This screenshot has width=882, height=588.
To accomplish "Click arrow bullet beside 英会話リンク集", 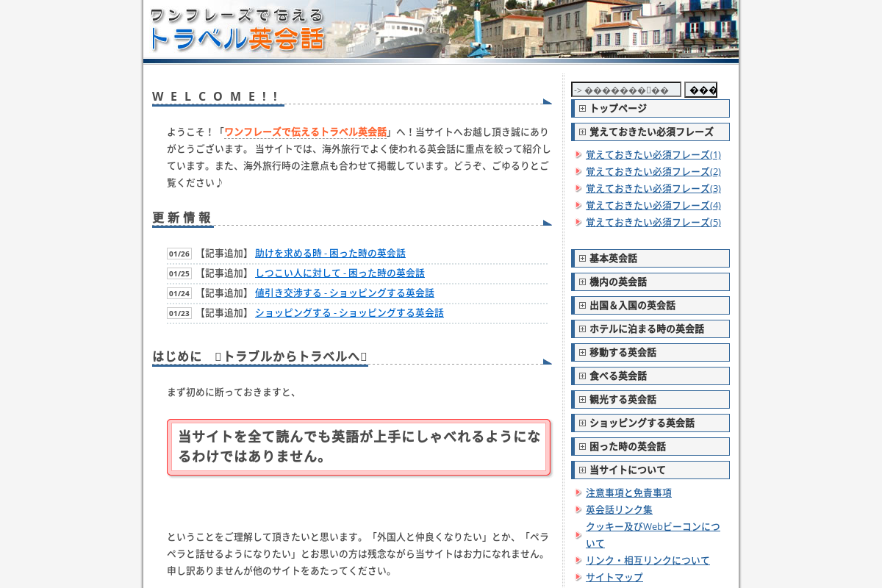I will pos(578,509).
